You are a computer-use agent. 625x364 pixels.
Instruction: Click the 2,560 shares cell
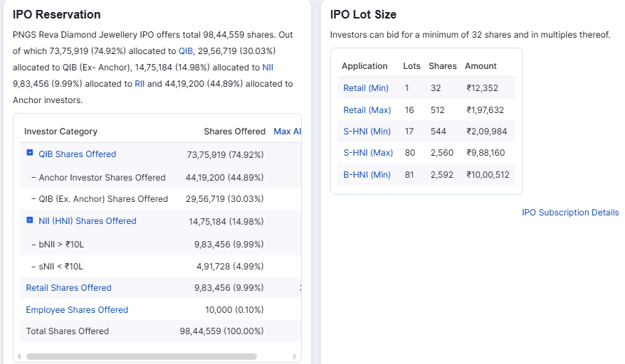pyautogui.click(x=442, y=153)
